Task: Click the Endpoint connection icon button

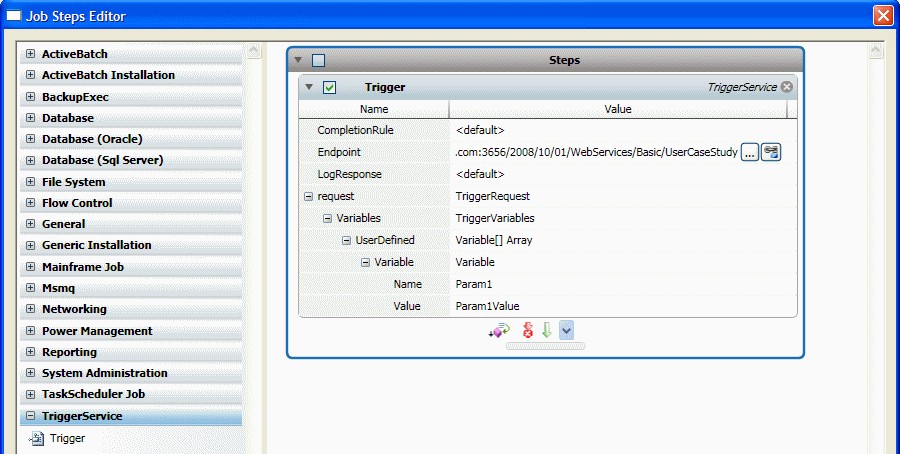Action: [x=771, y=152]
